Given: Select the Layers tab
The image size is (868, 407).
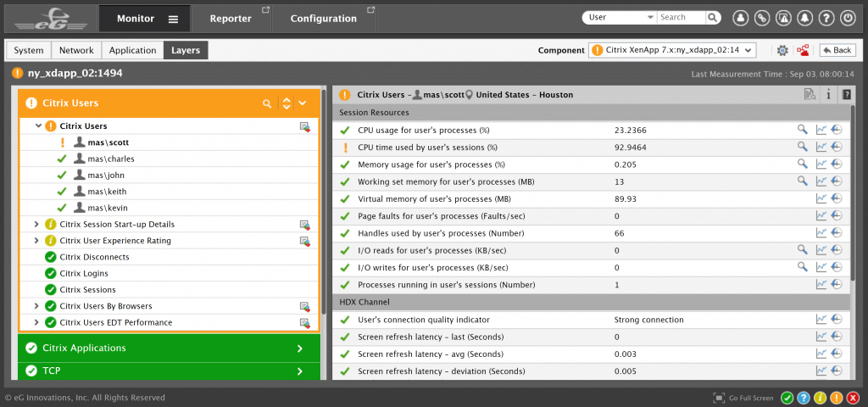Looking at the screenshot, I should [x=186, y=50].
